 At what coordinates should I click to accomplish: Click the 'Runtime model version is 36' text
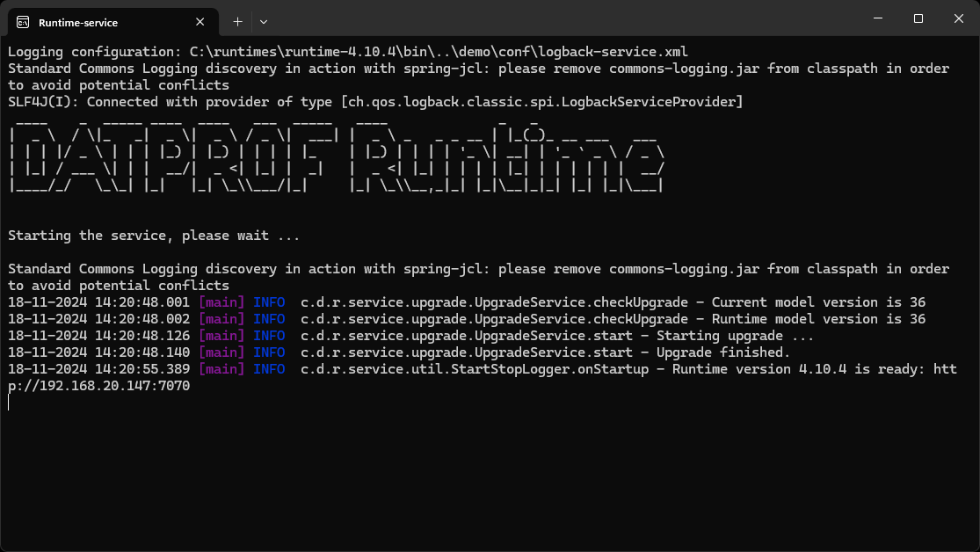(x=818, y=319)
